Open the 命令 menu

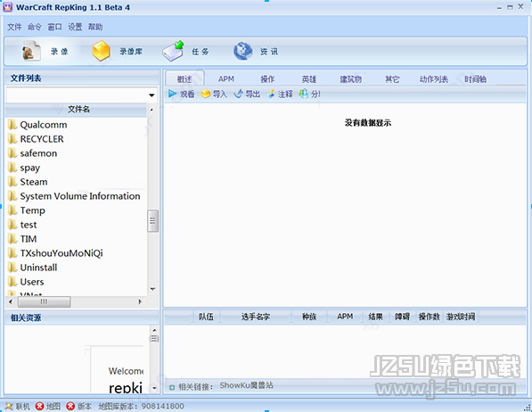point(35,27)
